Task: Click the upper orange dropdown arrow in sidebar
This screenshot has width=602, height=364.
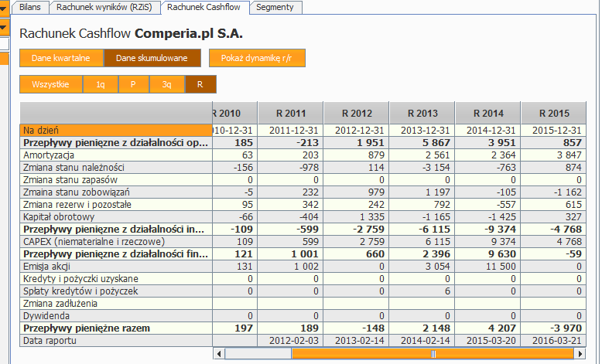Action: [4, 8]
